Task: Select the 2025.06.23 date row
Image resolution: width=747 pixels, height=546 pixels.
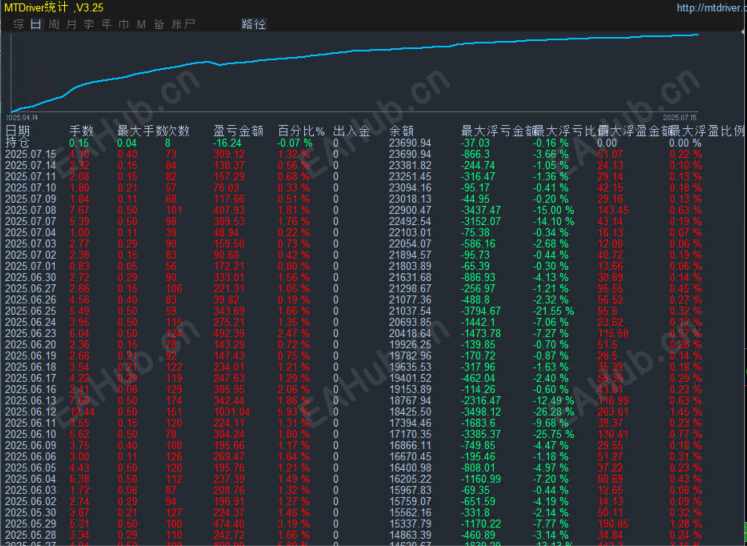Action: (30, 333)
